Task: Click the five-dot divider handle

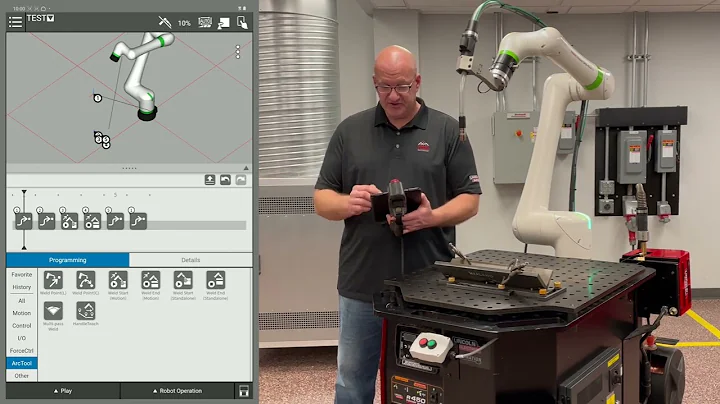Action: click(129, 168)
